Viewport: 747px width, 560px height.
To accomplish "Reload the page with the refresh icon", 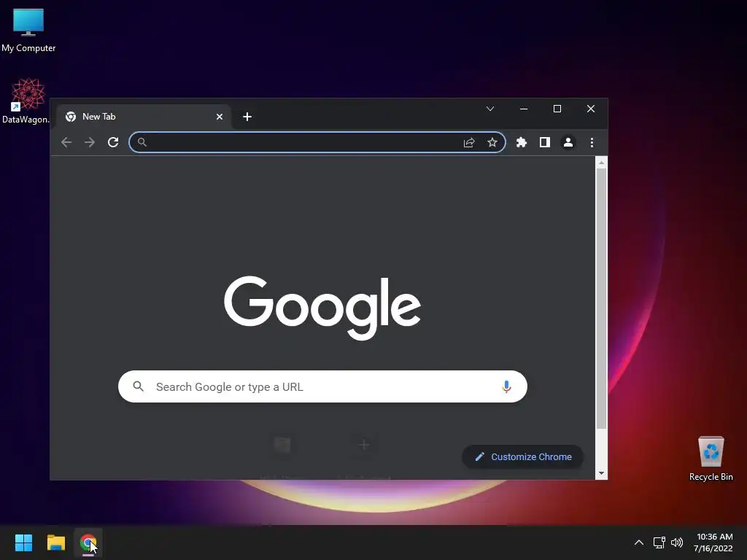I will 113,142.
